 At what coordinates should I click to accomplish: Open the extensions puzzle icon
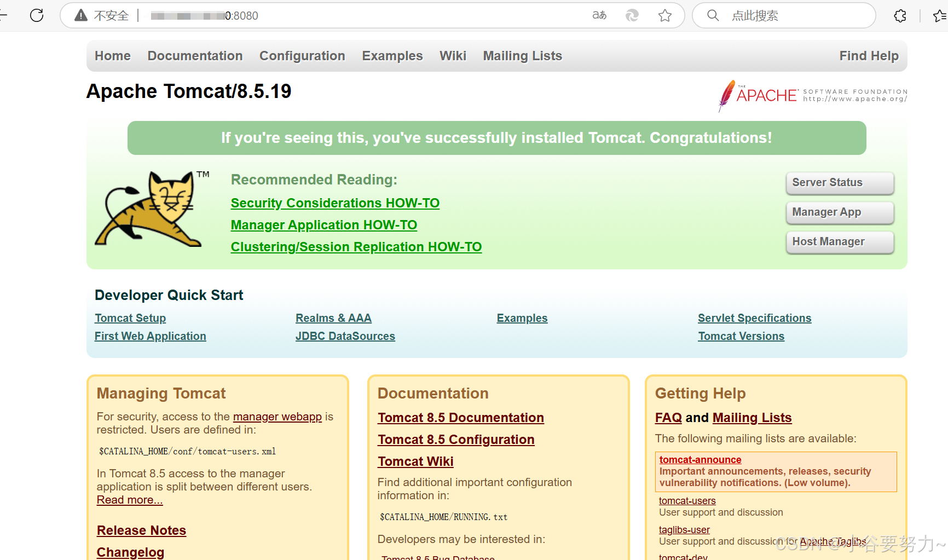900,16
